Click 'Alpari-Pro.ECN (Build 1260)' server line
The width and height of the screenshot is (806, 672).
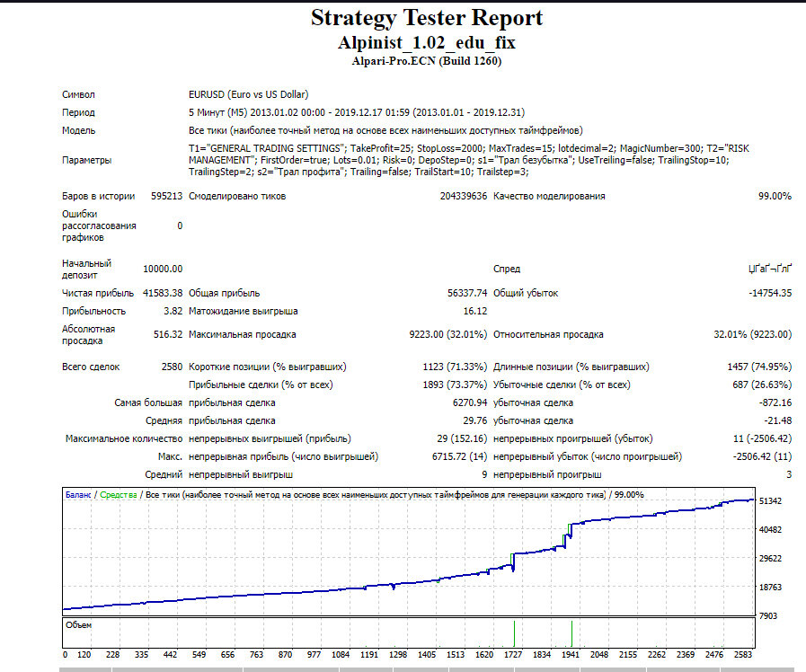[x=427, y=61]
